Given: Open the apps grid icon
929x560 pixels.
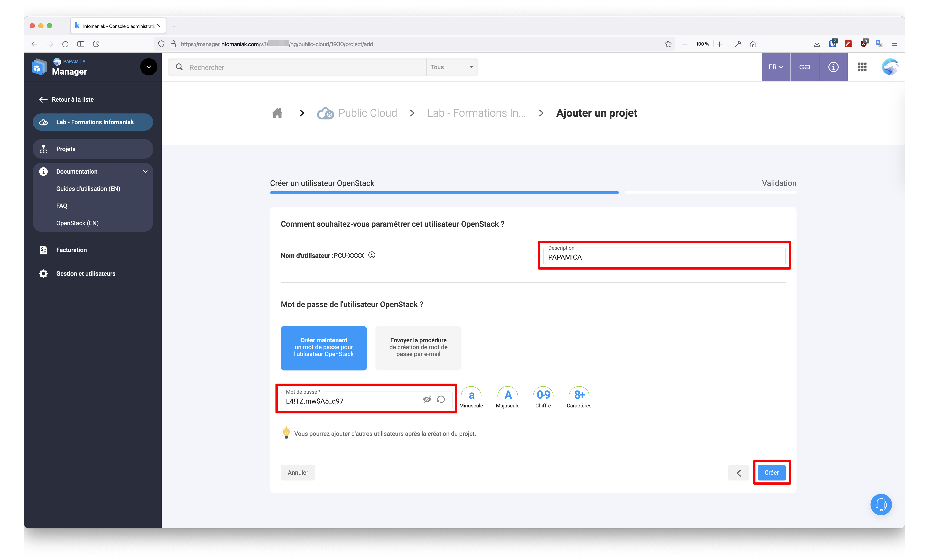Looking at the screenshot, I should pos(862,67).
